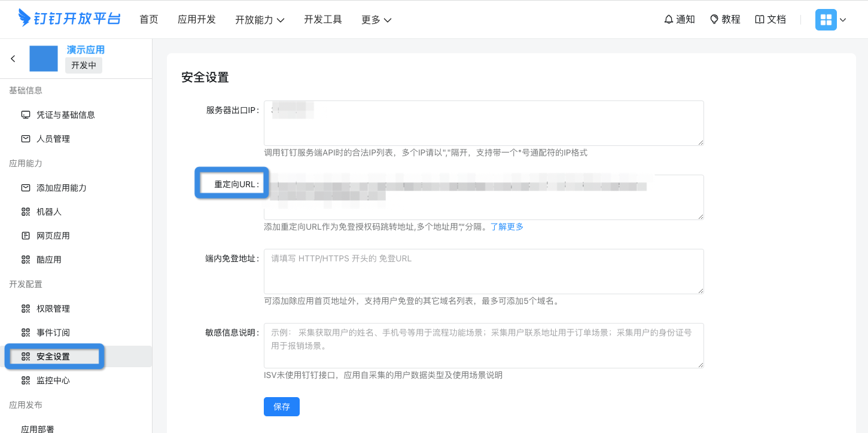Click the blue grid account avatar icon
This screenshot has width=868, height=433.
click(826, 20)
